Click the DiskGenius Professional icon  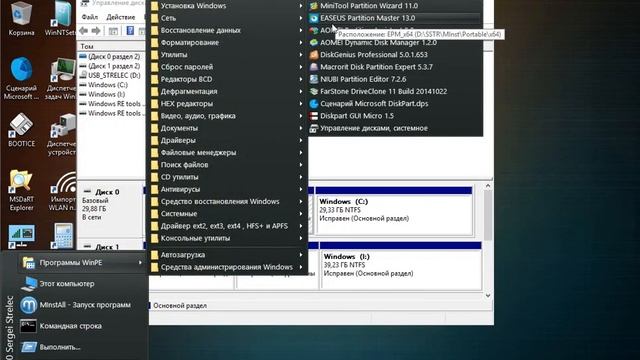(313, 55)
